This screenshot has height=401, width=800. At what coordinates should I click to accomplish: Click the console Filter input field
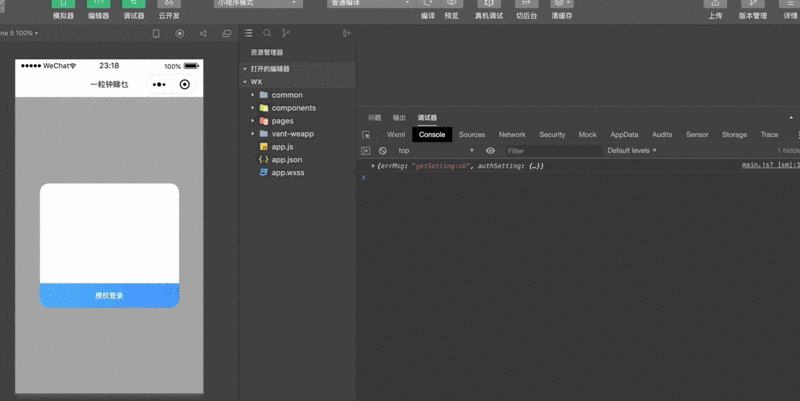[552, 150]
